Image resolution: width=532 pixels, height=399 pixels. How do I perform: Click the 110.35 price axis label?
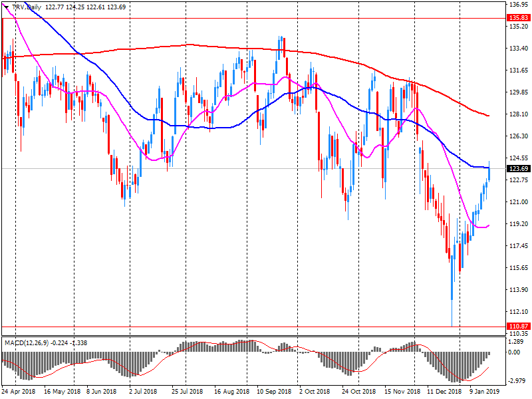click(519, 334)
